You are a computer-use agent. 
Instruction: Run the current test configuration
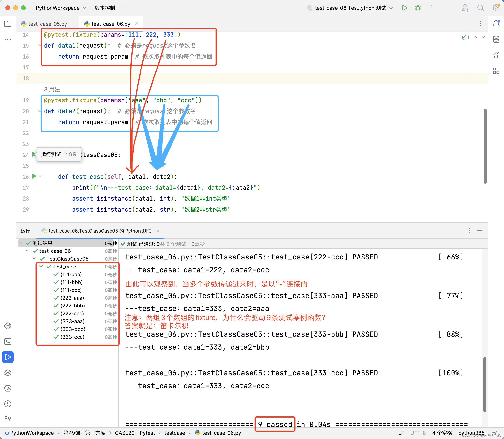pyautogui.click(x=404, y=8)
